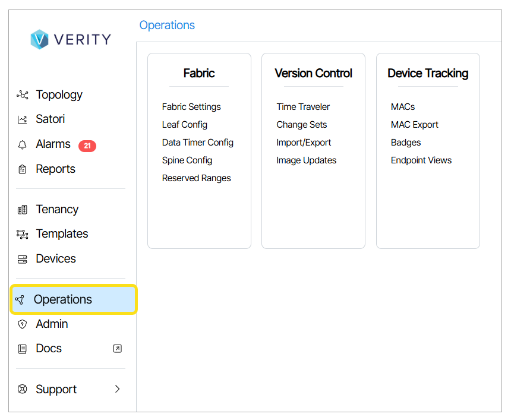Image resolution: width=511 pixels, height=420 pixels.
Task: Open Endpoint Views link
Action: coord(421,160)
